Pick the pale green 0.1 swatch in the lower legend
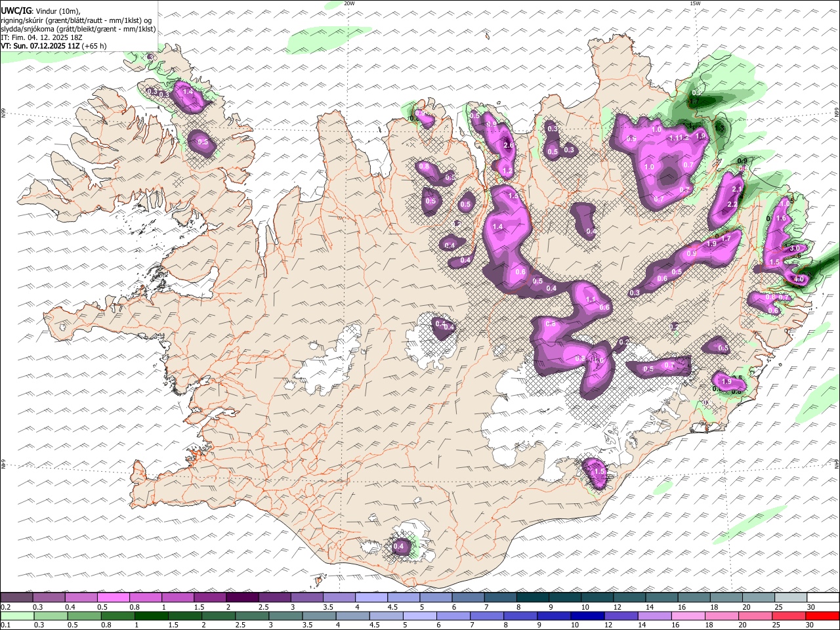Screen dimensions: 840x630 16,616
